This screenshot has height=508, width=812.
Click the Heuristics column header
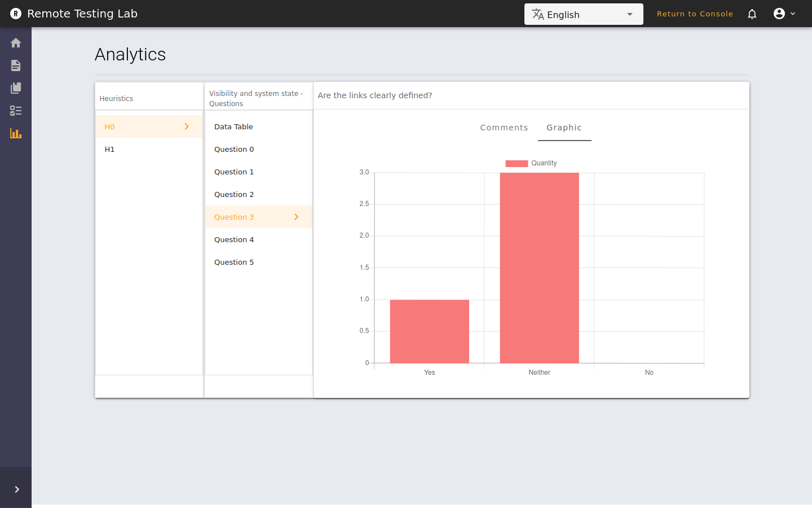pyautogui.click(x=116, y=98)
